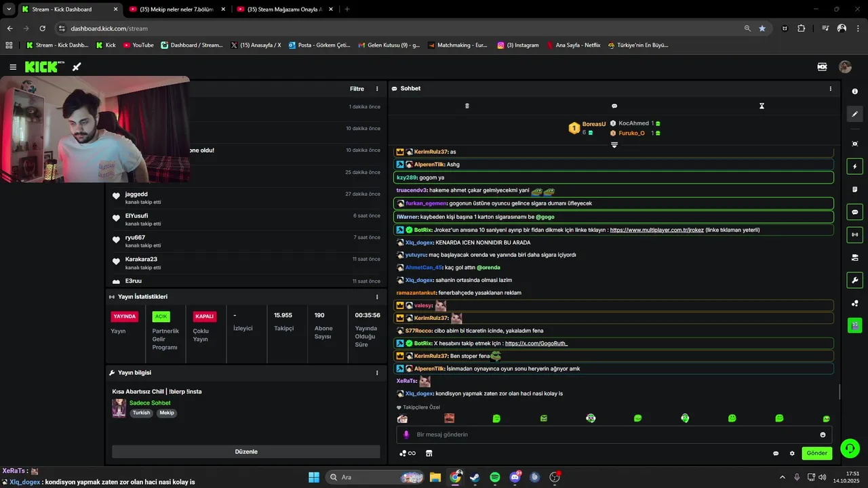The image size is (868, 488).
Task: Click the KAPALI multi-stream badge
Action: (204, 317)
